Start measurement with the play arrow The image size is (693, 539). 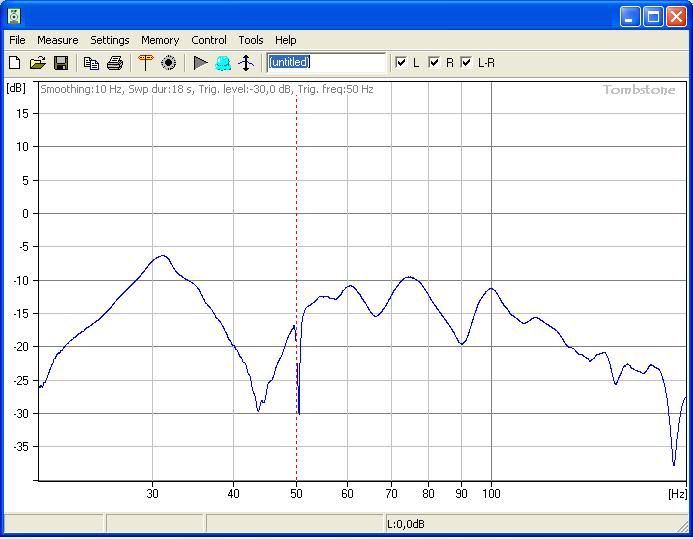pyautogui.click(x=200, y=63)
